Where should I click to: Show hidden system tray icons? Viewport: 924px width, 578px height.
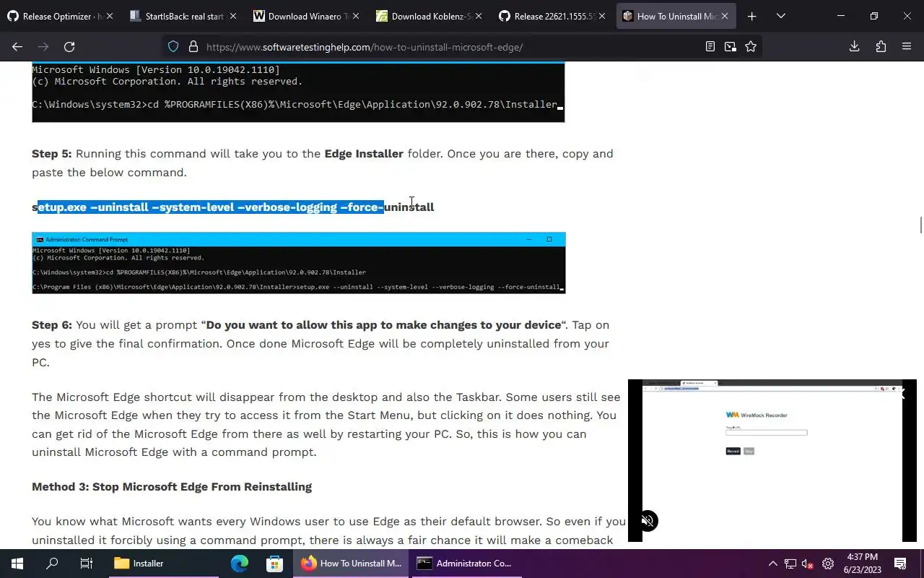(772, 564)
